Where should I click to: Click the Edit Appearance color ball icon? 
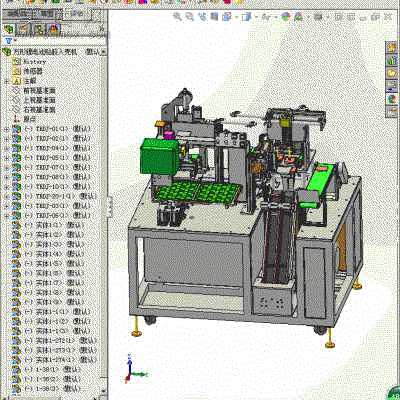286,17
